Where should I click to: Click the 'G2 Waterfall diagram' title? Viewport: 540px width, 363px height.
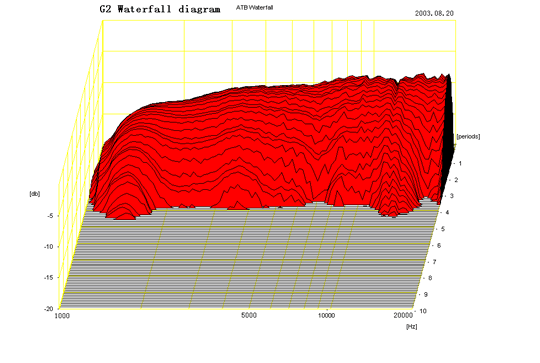click(x=160, y=9)
